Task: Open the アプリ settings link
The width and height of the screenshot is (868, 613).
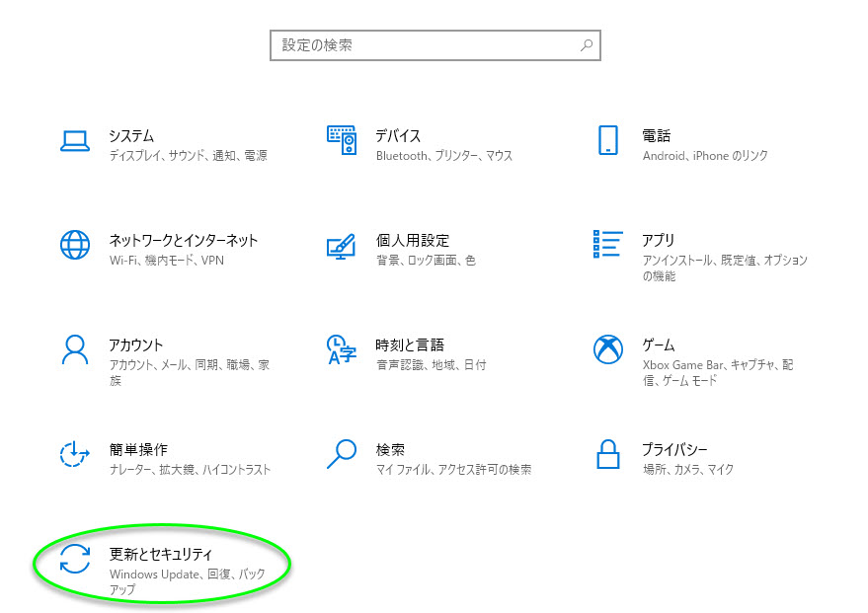Action: point(659,240)
